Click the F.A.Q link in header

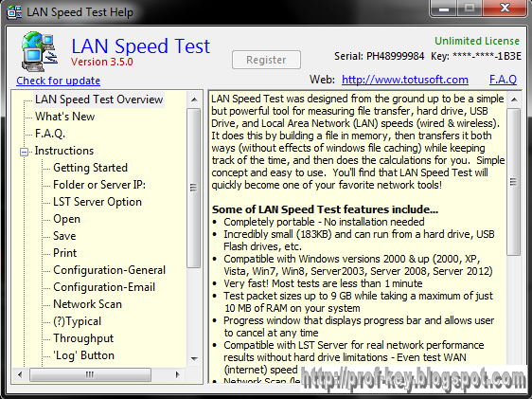pos(503,80)
